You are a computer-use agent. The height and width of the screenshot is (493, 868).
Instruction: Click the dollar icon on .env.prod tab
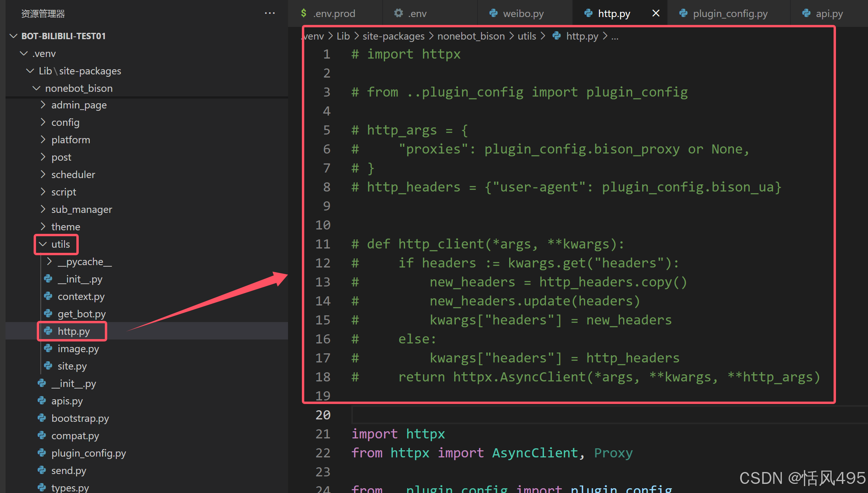click(x=303, y=13)
